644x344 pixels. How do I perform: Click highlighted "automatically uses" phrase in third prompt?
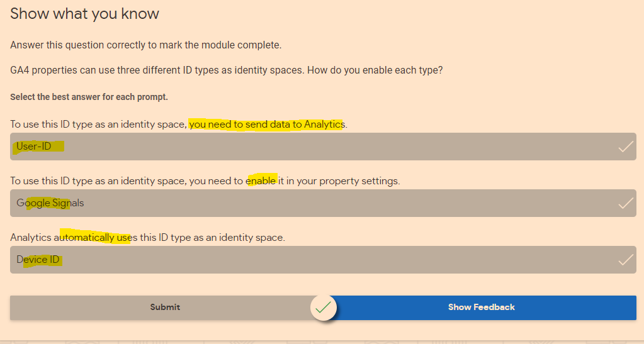coord(94,238)
